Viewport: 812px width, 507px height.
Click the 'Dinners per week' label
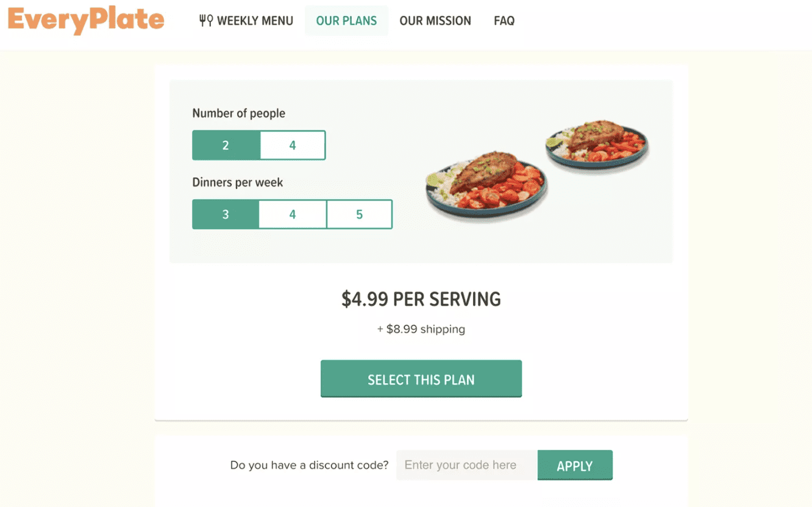tap(238, 182)
